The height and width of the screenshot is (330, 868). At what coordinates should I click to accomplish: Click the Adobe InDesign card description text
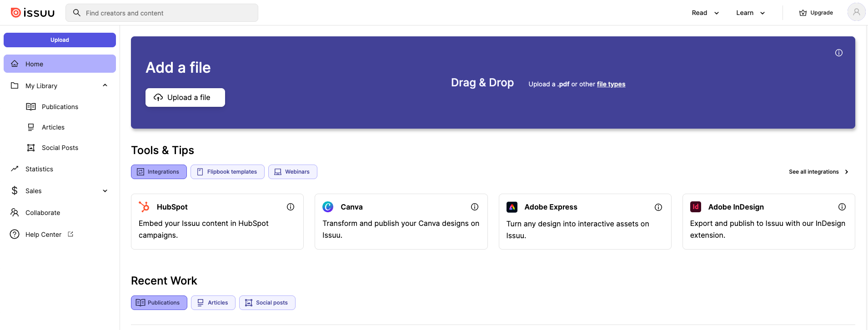(768, 229)
